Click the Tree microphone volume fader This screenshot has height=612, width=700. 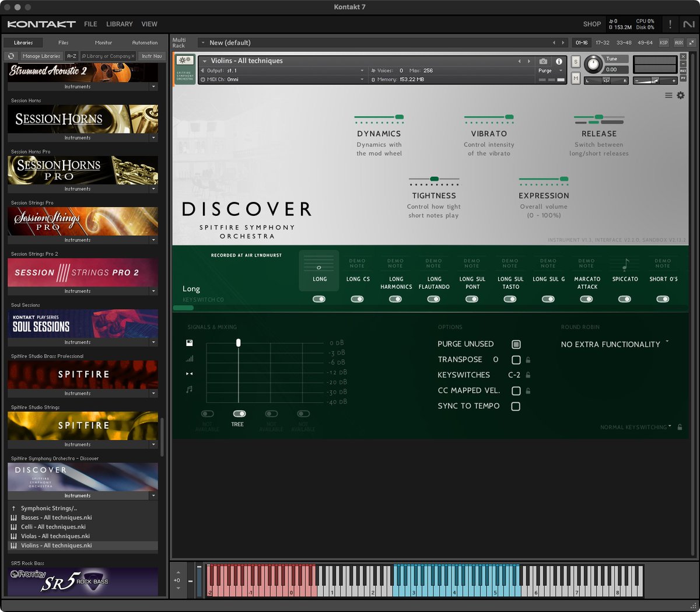(238, 342)
